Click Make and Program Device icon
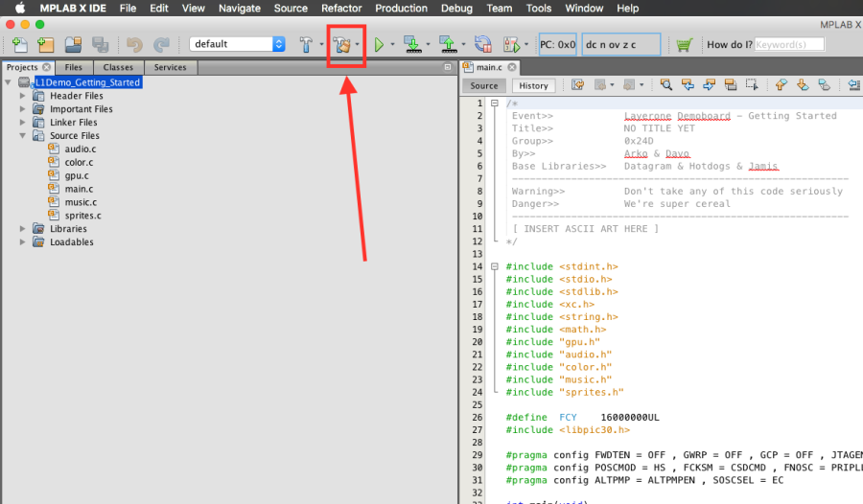Viewport: 863px width, 504px height. pyautogui.click(x=411, y=44)
